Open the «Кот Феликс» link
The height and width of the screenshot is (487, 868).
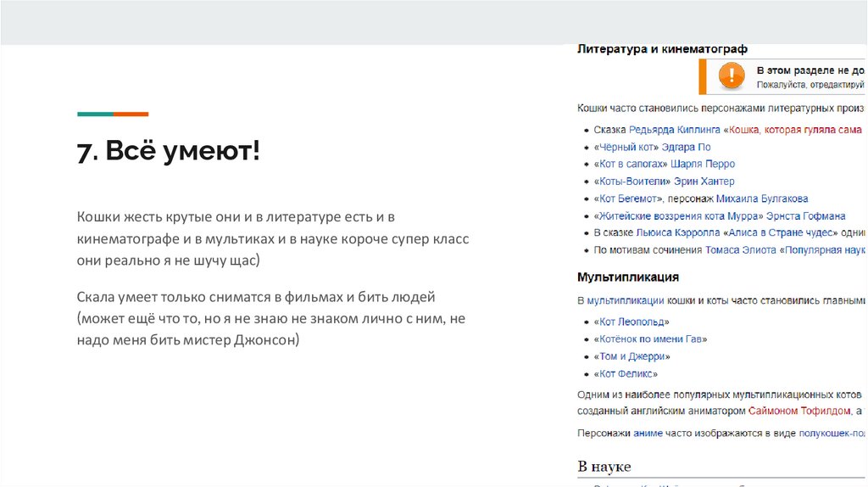pos(626,373)
